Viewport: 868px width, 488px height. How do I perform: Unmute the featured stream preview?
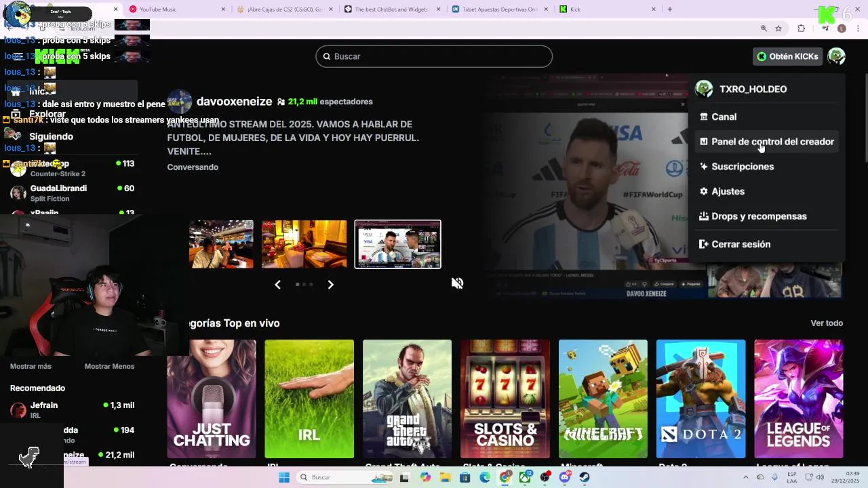(x=457, y=283)
